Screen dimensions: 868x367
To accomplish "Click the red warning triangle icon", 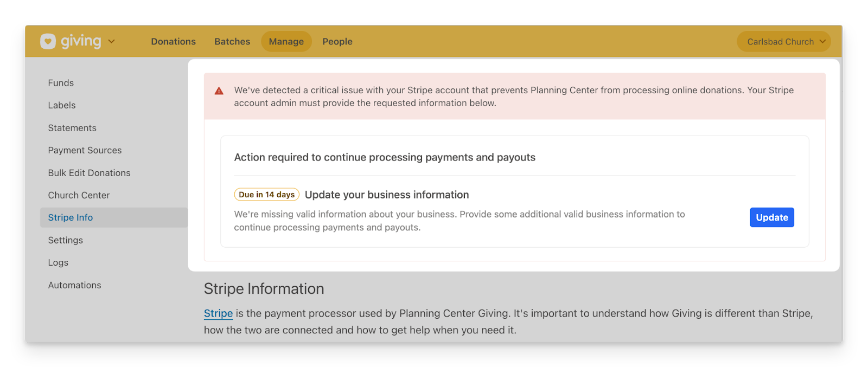I will pyautogui.click(x=219, y=91).
